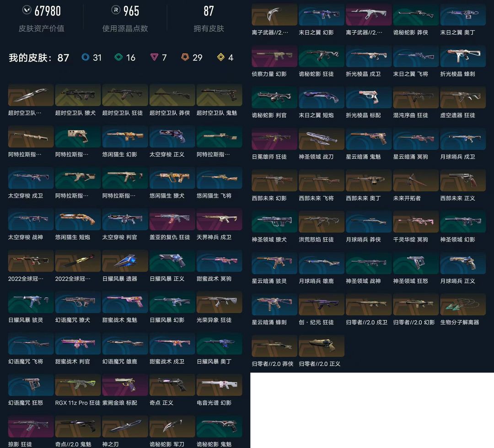Open the 盖亚的复仇 狂徒 skin thumbnail

[x=172, y=219]
